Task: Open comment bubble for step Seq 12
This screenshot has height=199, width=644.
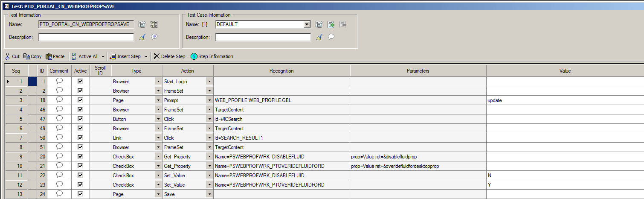Action: pyautogui.click(x=59, y=184)
